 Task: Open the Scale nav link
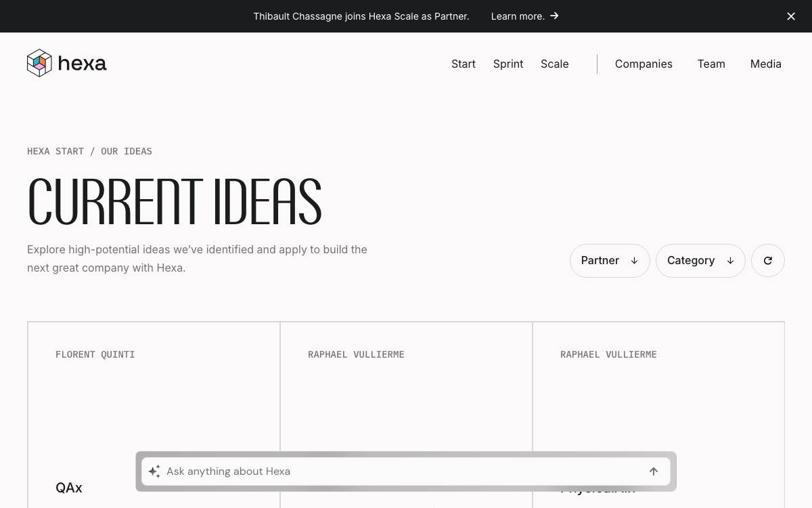tap(555, 64)
